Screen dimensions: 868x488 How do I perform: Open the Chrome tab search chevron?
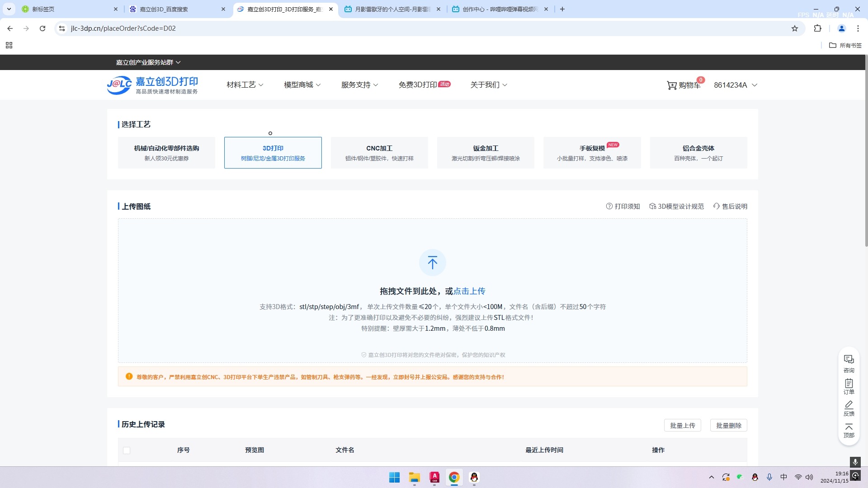click(x=9, y=9)
